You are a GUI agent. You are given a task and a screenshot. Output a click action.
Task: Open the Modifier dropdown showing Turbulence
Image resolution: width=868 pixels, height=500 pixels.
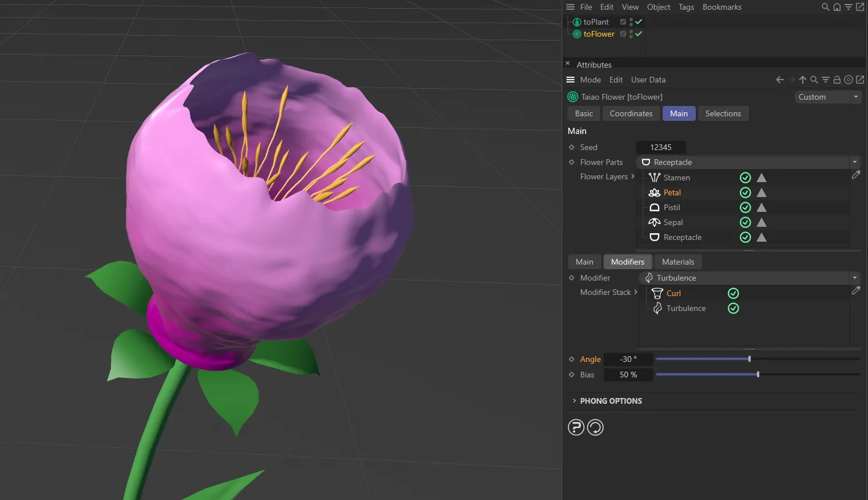tap(854, 278)
